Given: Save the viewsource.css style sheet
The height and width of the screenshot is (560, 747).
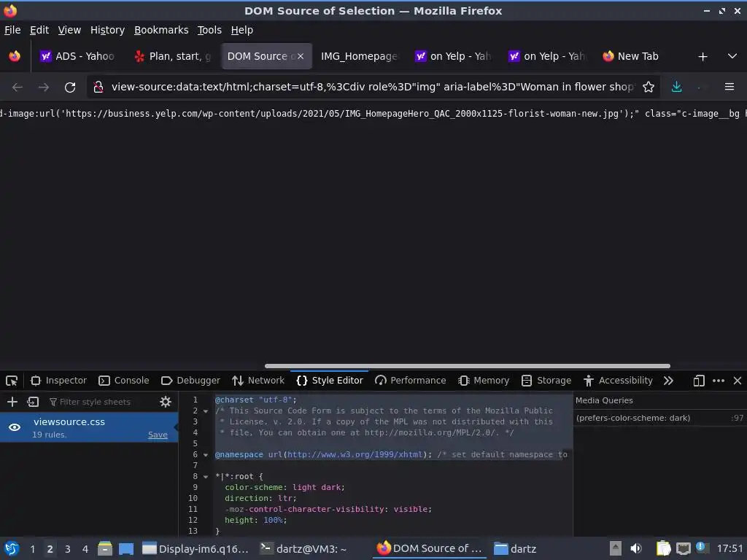Looking at the screenshot, I should (158, 435).
